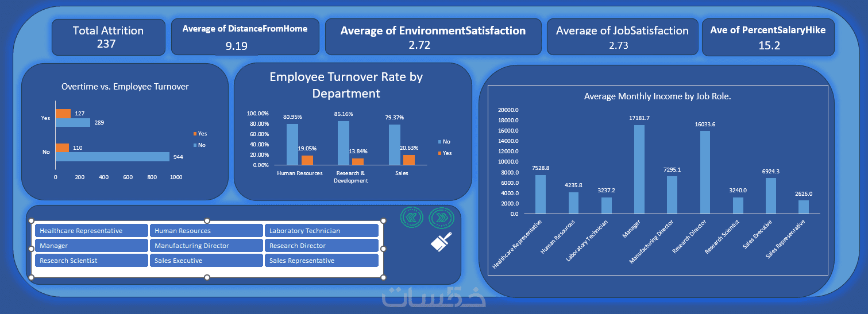Screen dimensions: 868x314
Task: Toggle the Laboratory Technician slicer item
Action: coord(321,231)
